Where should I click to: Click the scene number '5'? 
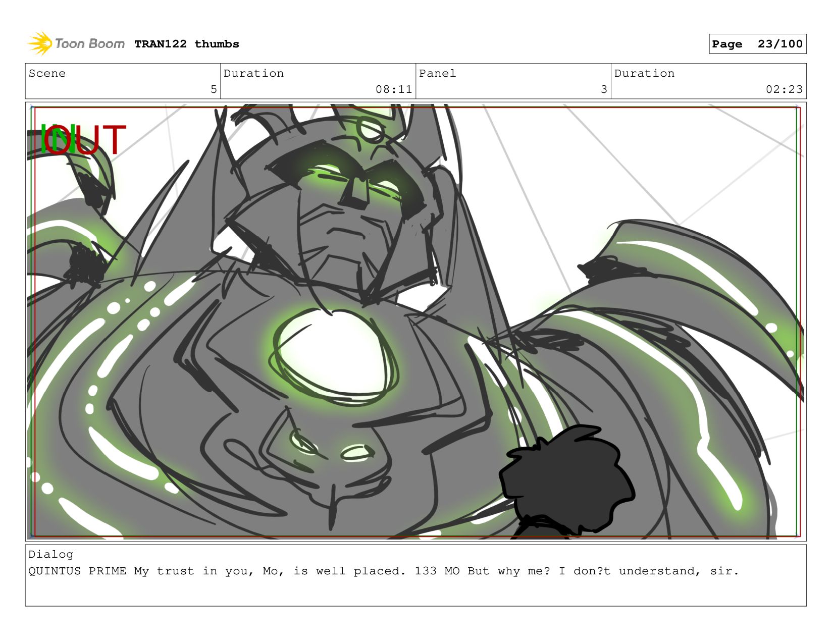point(214,89)
